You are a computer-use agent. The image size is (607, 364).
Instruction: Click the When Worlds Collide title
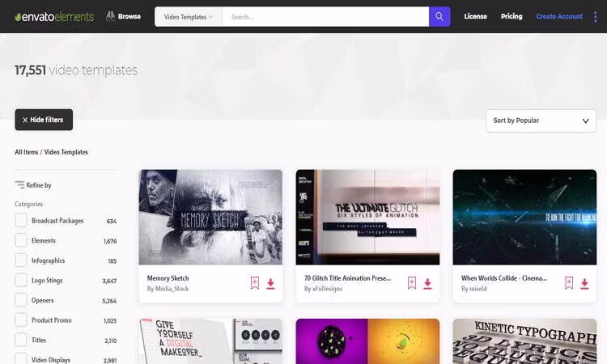[504, 278]
